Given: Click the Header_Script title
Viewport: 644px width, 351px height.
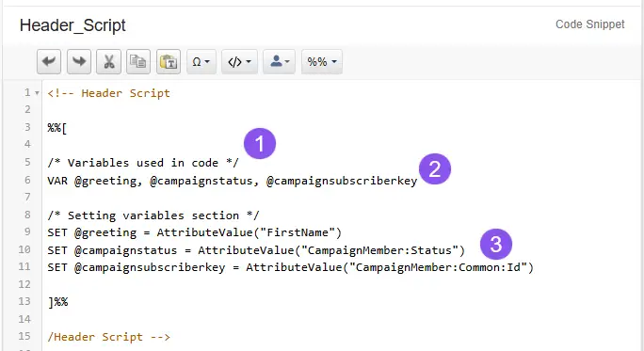Looking at the screenshot, I should pyautogui.click(x=72, y=25).
